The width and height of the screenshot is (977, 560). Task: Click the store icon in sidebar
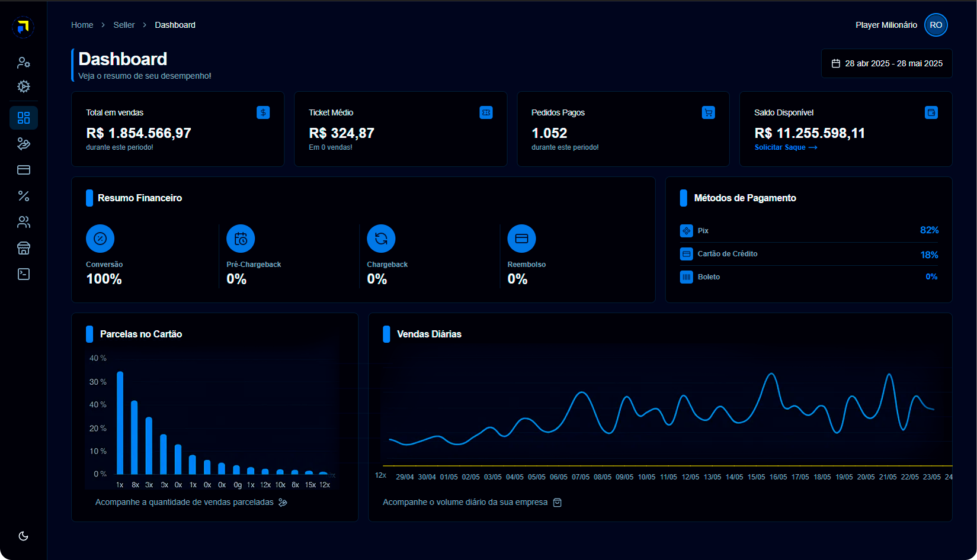point(24,248)
